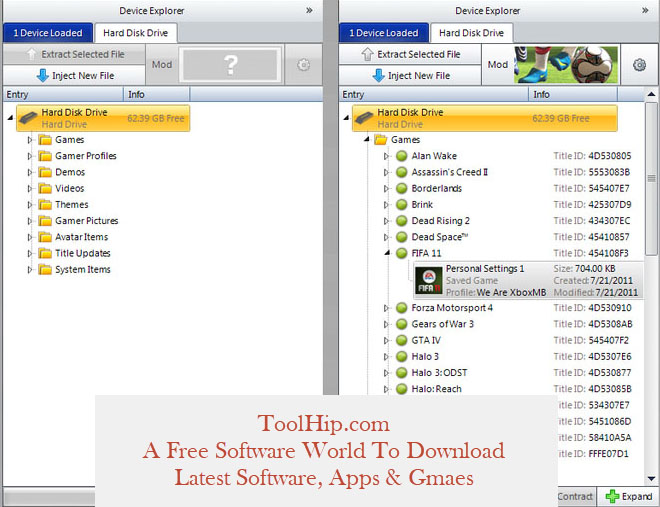660x507 pixels.
Task: Click the green orb beside Dead Space
Action: [402, 237]
